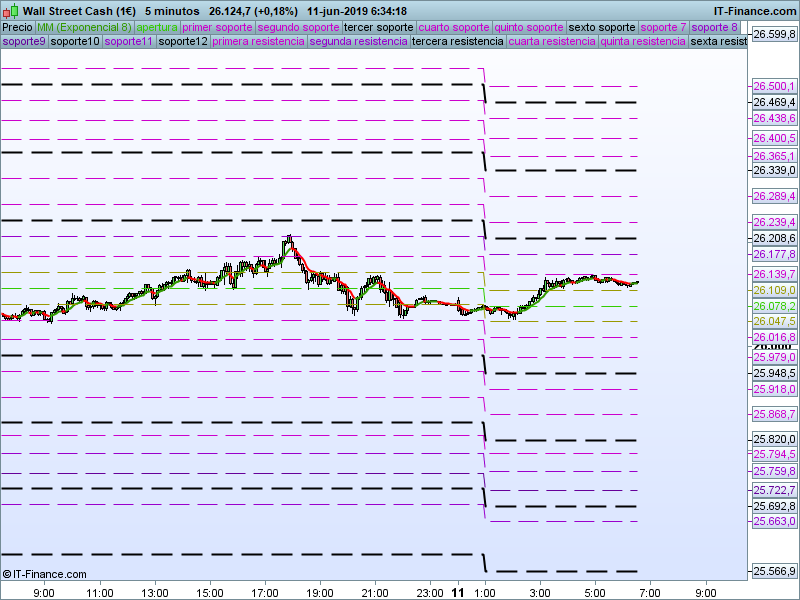Open the apertura indicator label
Viewport: 800px width, 600px height.
click(x=157, y=27)
